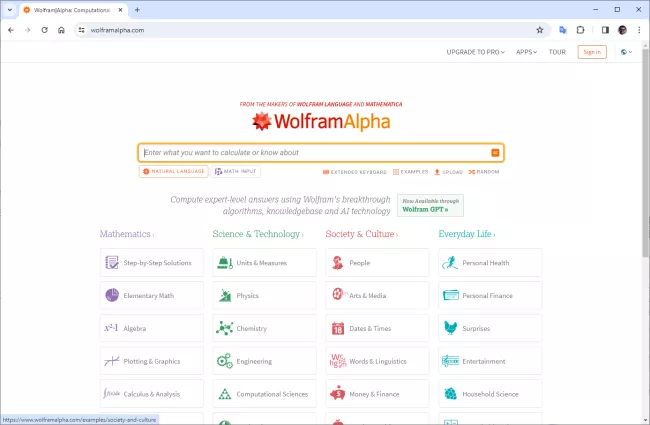Viewport: 650px width, 425px height.
Task: Click the Physics category icon
Action: coord(225,296)
